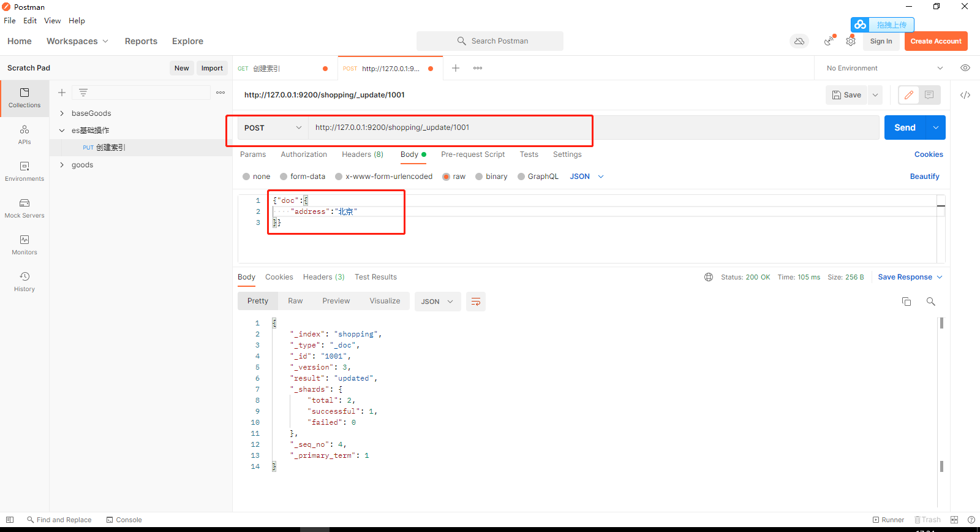Viewport: 980px width, 532px height.
Task: Click the Create Account button
Action: (x=936, y=41)
